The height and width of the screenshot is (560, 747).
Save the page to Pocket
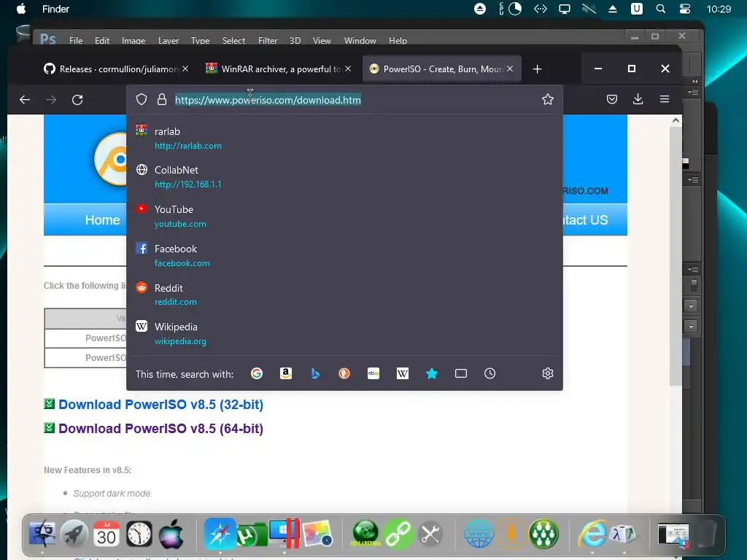[612, 99]
